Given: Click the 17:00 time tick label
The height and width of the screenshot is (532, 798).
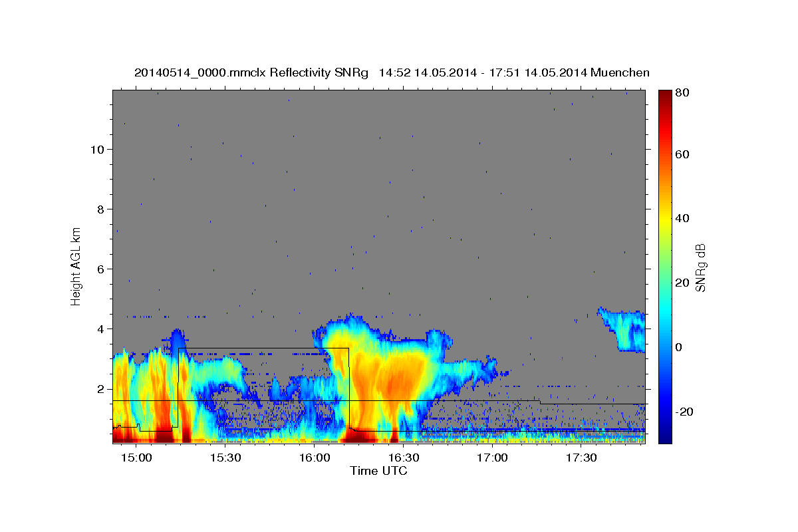Looking at the screenshot, I should [492, 458].
